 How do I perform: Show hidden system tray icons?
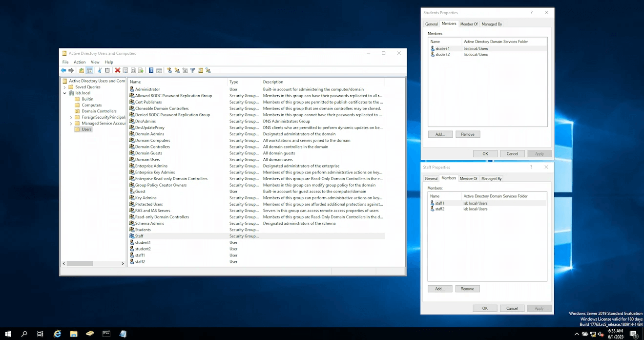tap(577, 334)
